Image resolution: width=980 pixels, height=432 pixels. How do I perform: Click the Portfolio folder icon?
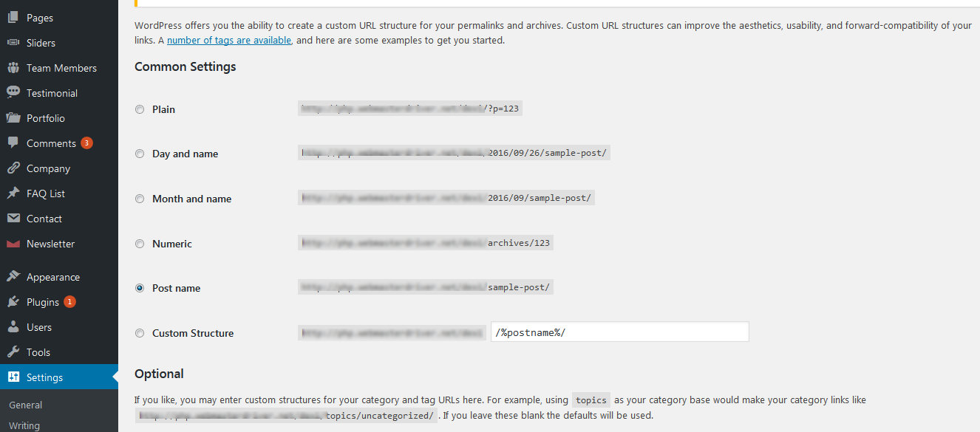point(13,118)
